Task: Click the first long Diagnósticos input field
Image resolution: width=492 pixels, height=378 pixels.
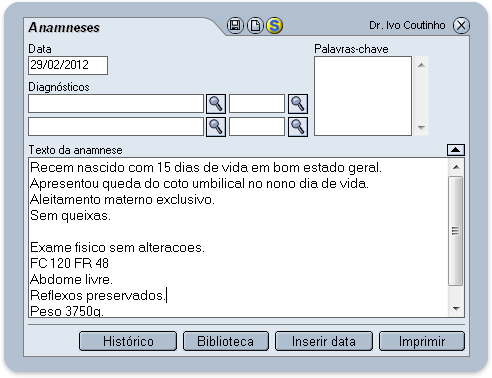Action: [x=116, y=104]
